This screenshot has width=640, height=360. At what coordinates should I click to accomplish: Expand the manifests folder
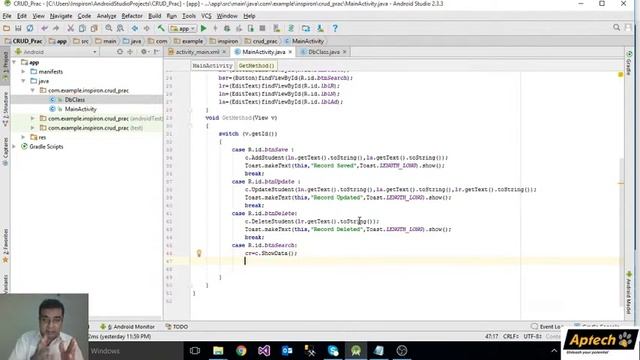(23, 72)
